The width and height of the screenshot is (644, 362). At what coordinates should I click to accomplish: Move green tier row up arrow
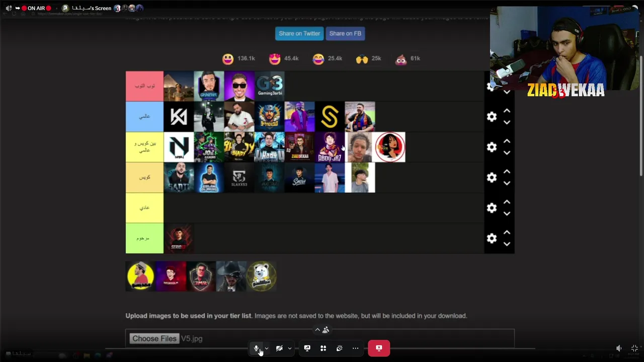pos(507,232)
